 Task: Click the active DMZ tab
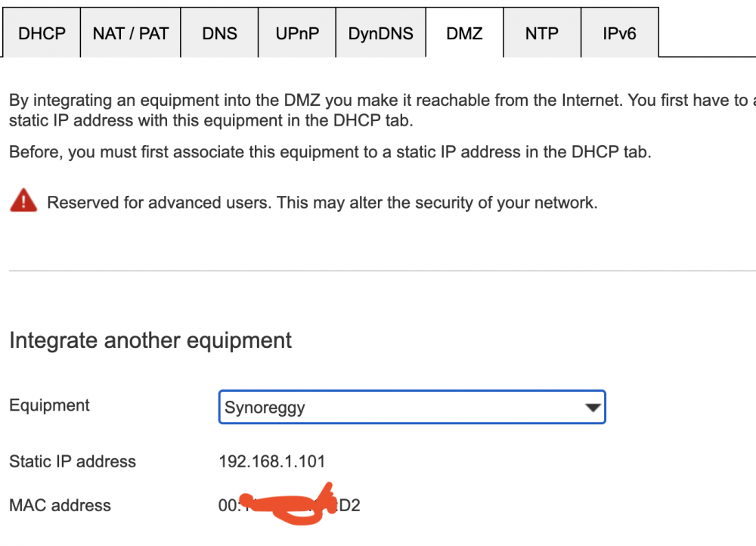click(x=464, y=33)
